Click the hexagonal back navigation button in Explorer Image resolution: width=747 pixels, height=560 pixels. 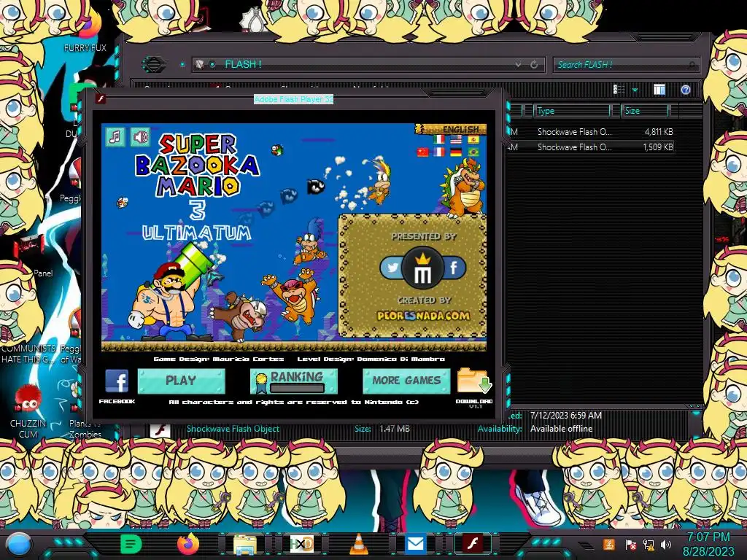[x=154, y=64]
